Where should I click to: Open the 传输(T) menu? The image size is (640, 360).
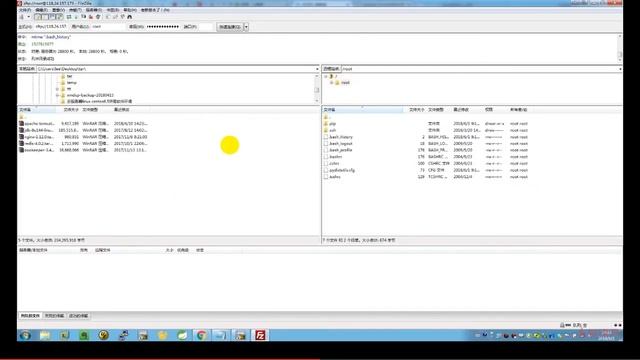[x=75, y=10]
